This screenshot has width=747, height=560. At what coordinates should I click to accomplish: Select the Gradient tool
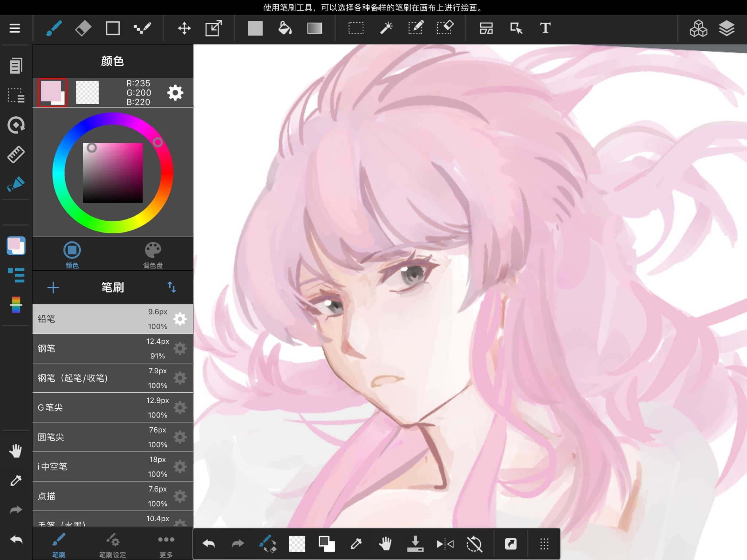click(314, 28)
